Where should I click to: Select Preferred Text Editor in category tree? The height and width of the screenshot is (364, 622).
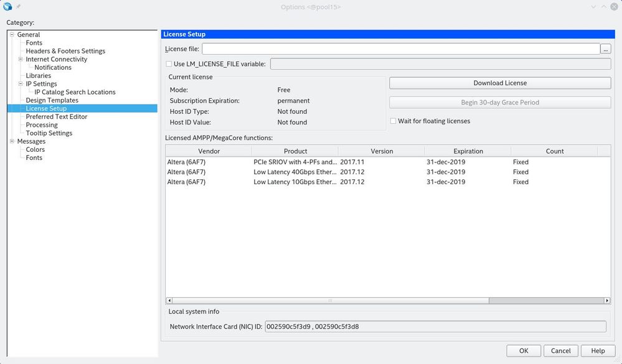pyautogui.click(x=57, y=117)
